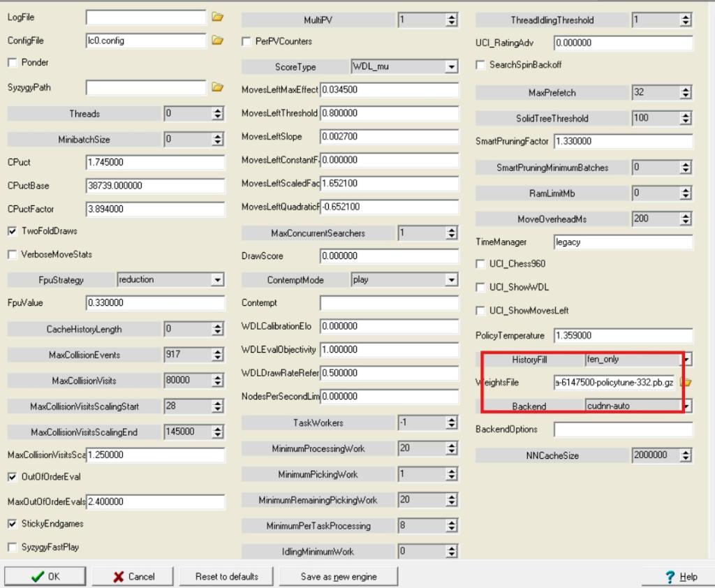Open Help for engine parameters
This screenshot has height=588, width=715.
coord(681,576)
